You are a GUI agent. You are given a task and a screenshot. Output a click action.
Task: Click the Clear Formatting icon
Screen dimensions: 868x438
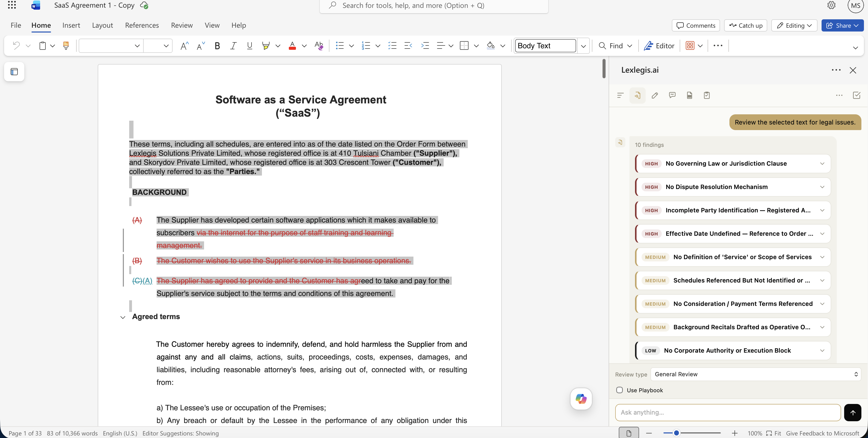coord(319,45)
